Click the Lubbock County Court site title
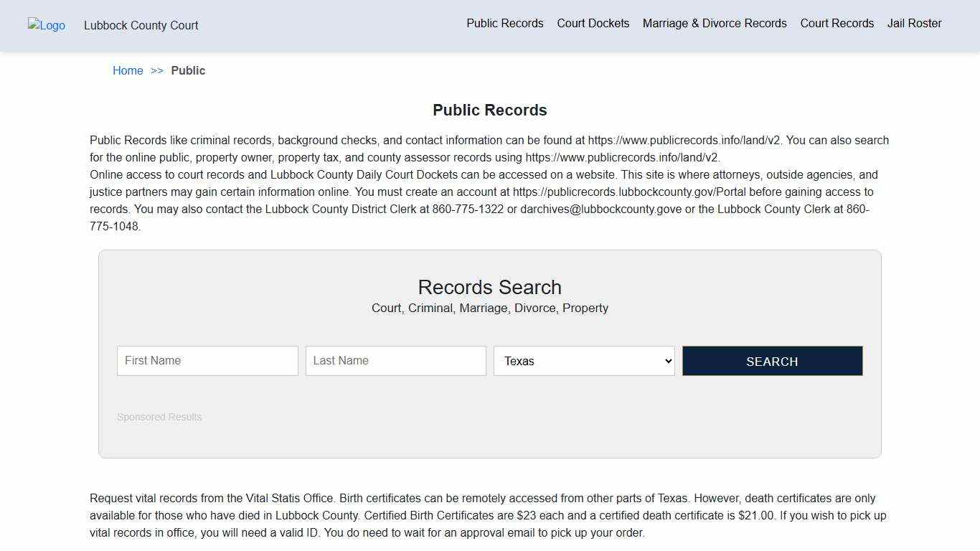The image size is (980, 551). pyautogui.click(x=141, y=25)
